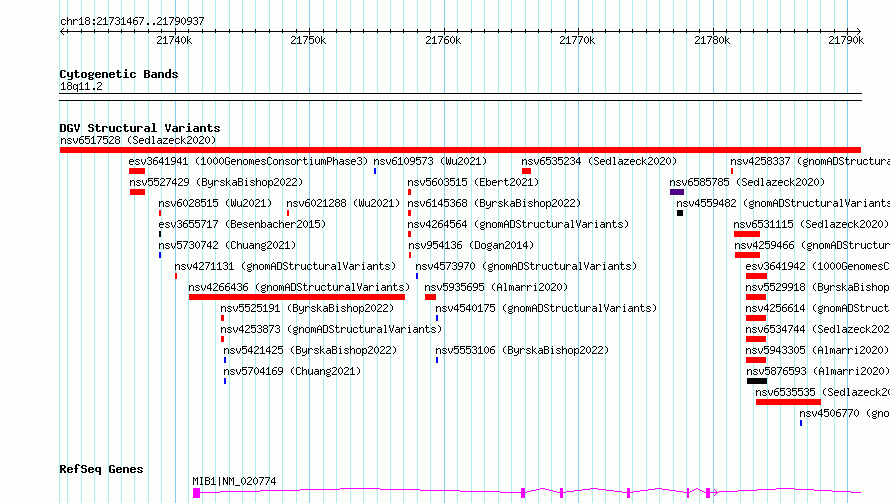Screen dimensions: 890x503
Task: Click nsv5704169 (Chuang2021) label
Action: coord(292,371)
